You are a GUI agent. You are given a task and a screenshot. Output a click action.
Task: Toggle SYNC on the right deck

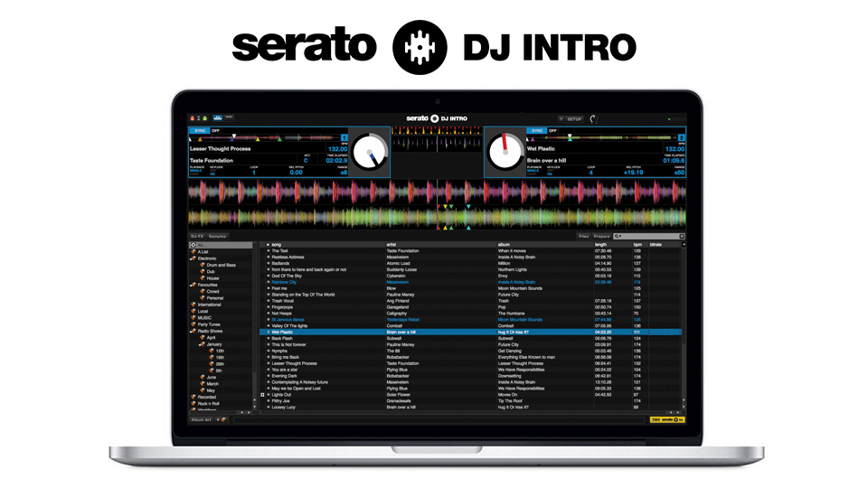(x=536, y=130)
